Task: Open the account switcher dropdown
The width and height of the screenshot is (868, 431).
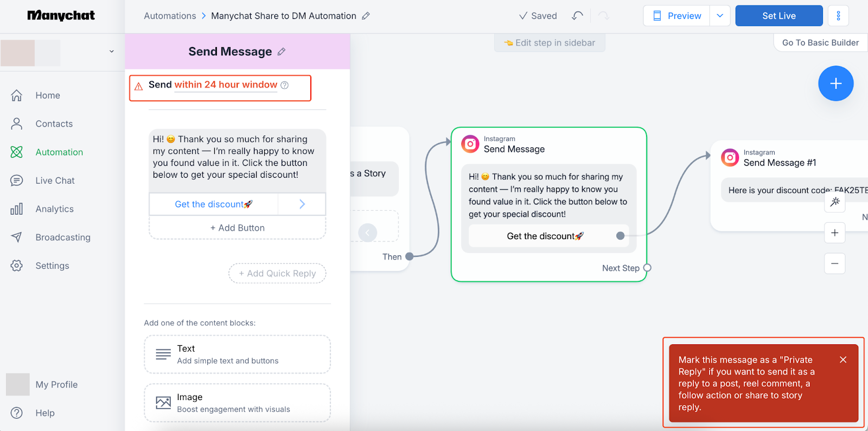Action: [112, 52]
